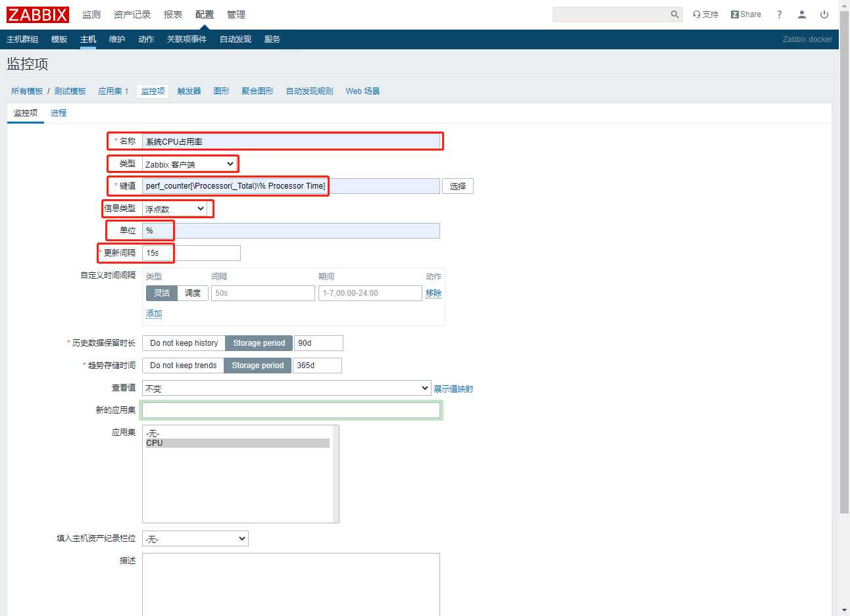Click the 添加 interval link
Viewport: 850px width, 616px height.
[x=154, y=314]
